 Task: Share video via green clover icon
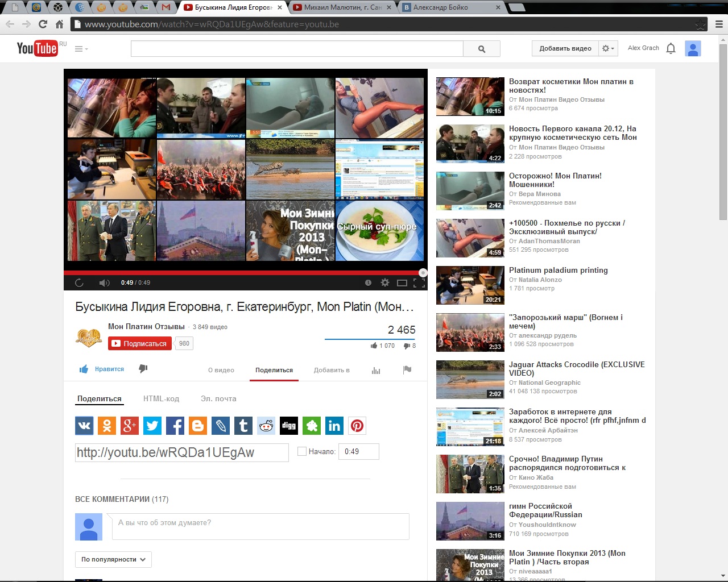point(312,425)
